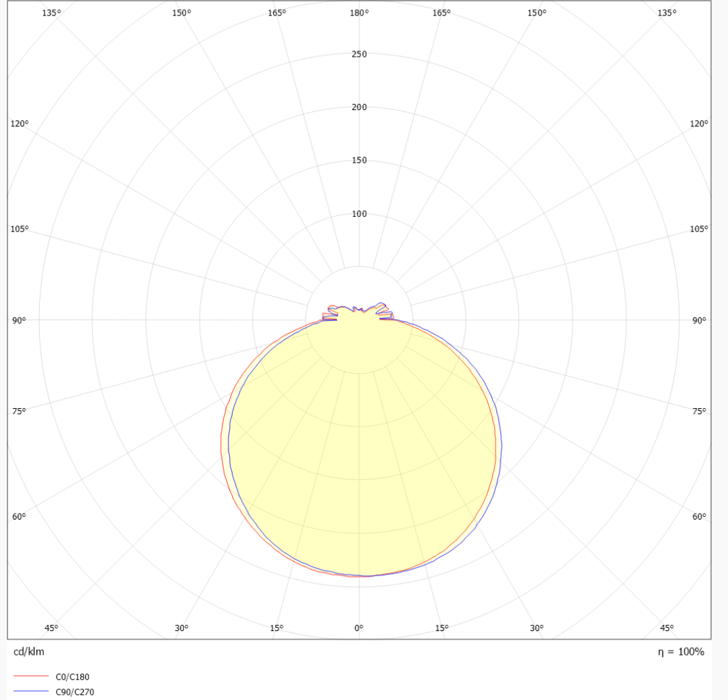
Task: Click the η = 100% efficiency text
Action: (x=681, y=652)
